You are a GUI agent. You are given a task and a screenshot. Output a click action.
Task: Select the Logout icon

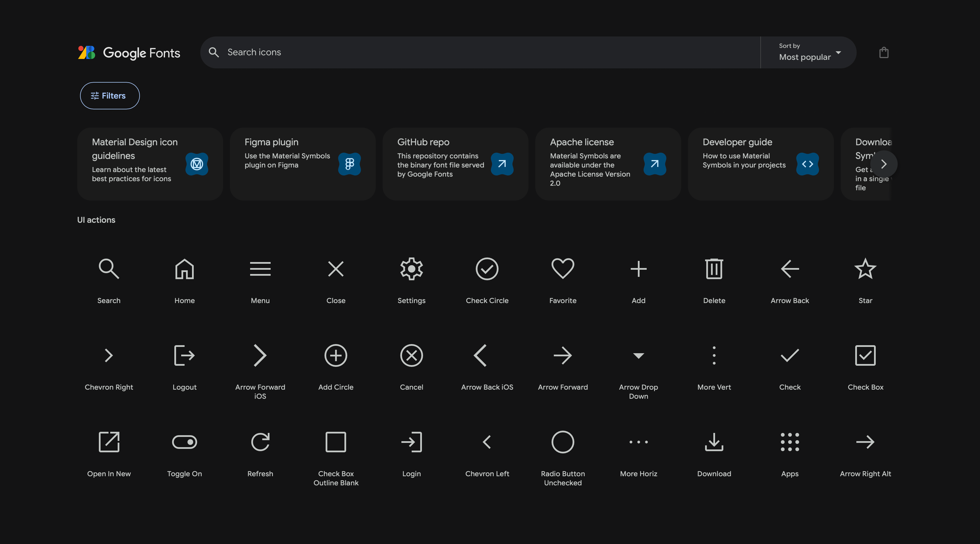[x=184, y=355]
